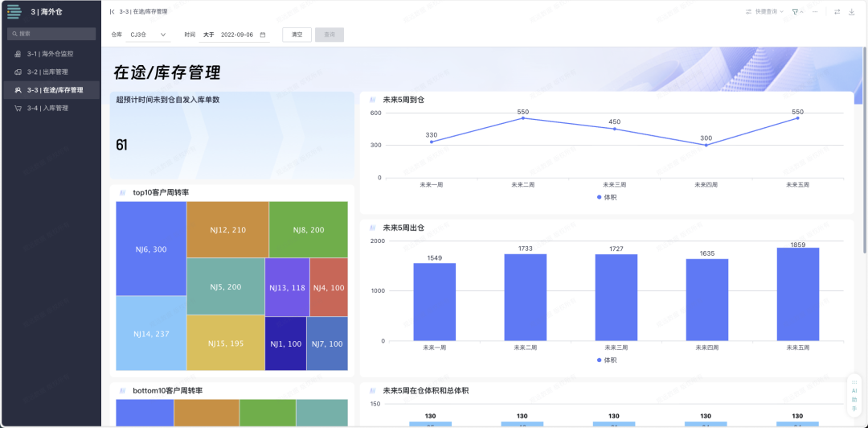Open the 大于 time operator dropdown
Image resolution: width=868 pixels, height=428 pixels.
tap(208, 35)
